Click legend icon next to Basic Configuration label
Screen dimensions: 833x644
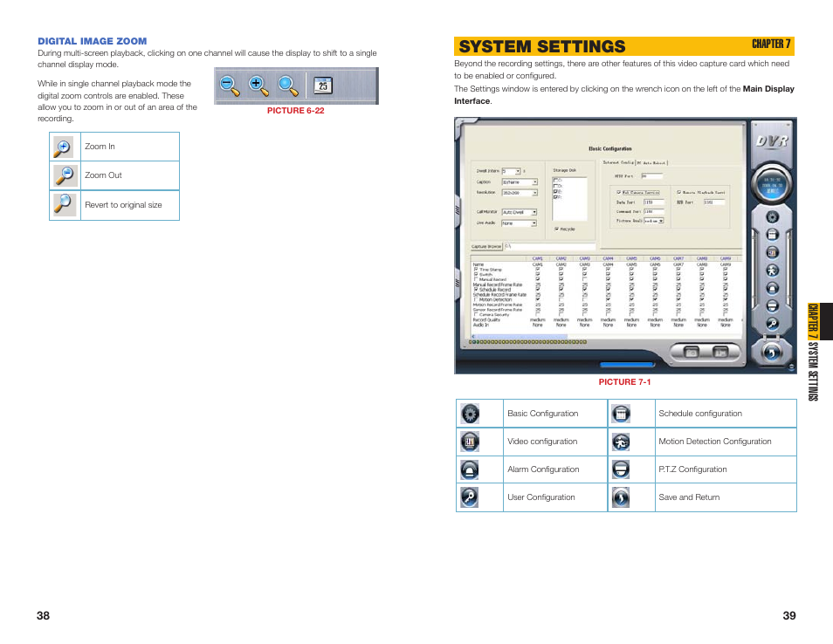click(x=470, y=414)
